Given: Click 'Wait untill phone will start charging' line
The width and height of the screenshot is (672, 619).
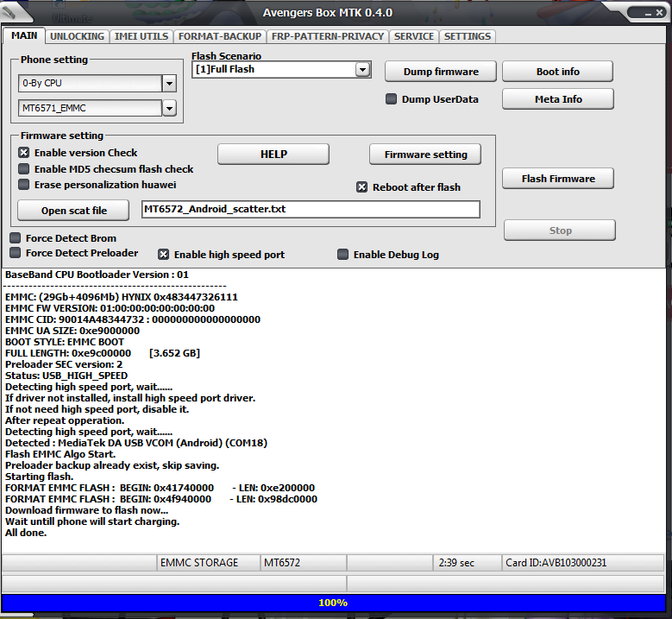Looking at the screenshot, I should (92, 521).
